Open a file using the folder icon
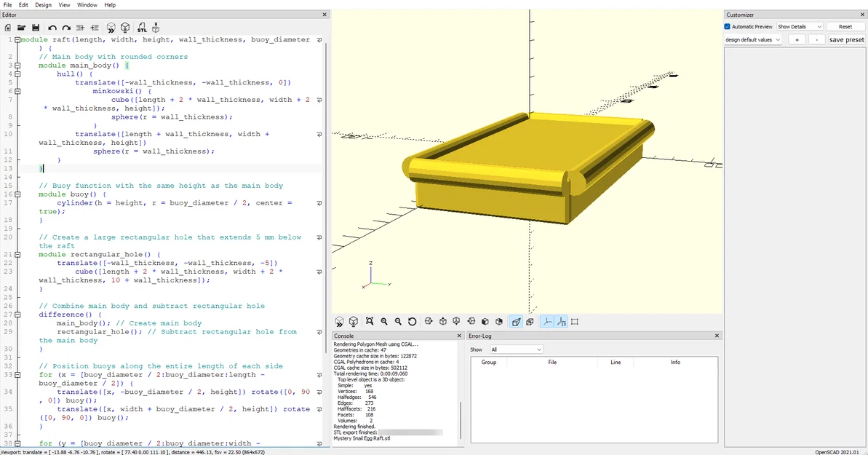This screenshot has width=868, height=455. tap(21, 28)
